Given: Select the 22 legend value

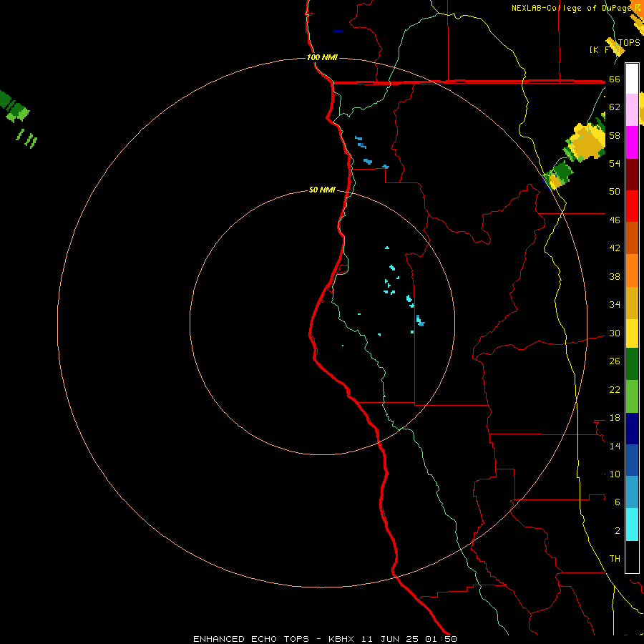Looking at the screenshot, I should click(615, 389).
